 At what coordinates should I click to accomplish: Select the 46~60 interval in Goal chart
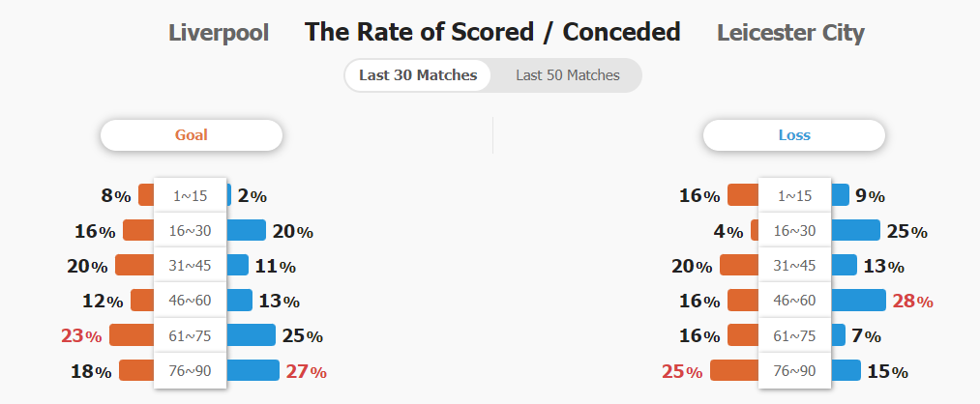(191, 301)
